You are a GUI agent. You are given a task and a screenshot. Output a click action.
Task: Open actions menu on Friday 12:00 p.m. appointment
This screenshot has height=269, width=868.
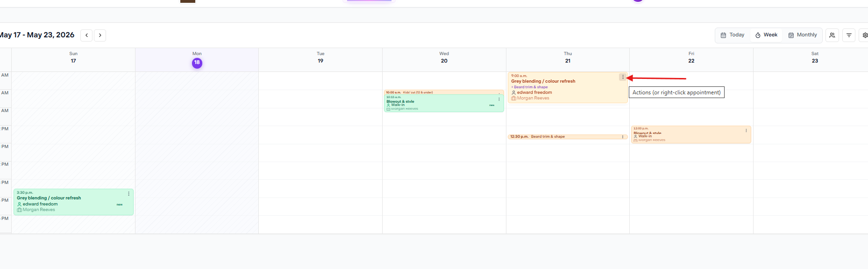coord(746,130)
